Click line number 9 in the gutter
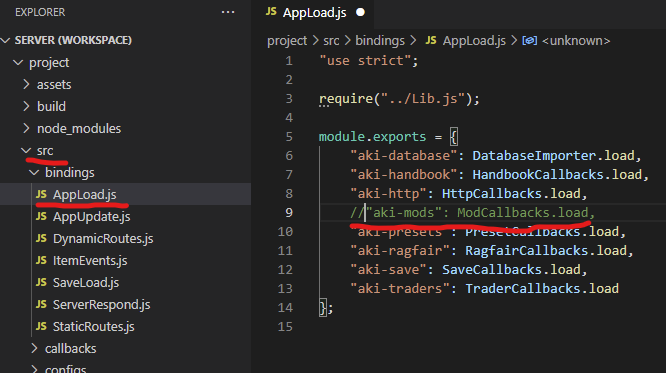666x373 pixels. (289, 212)
